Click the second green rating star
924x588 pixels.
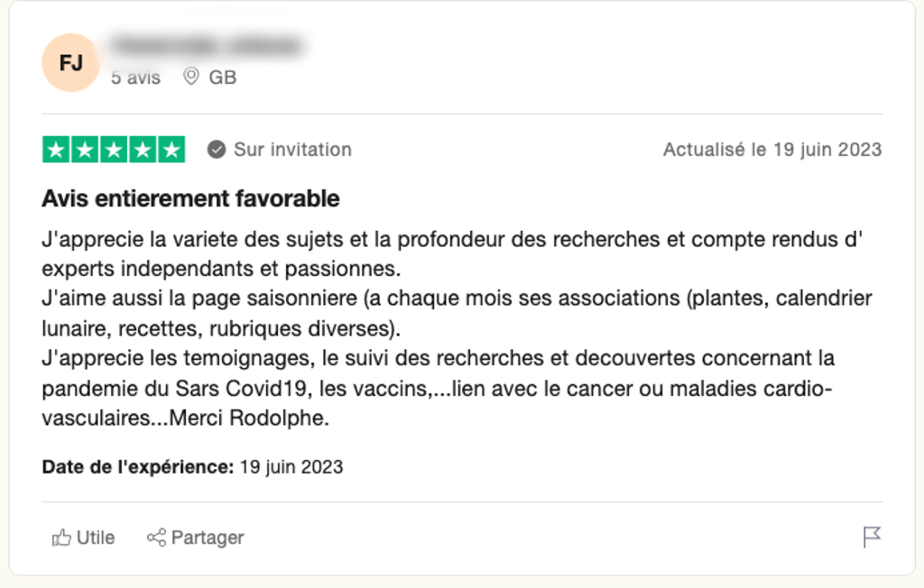pyautogui.click(x=85, y=150)
